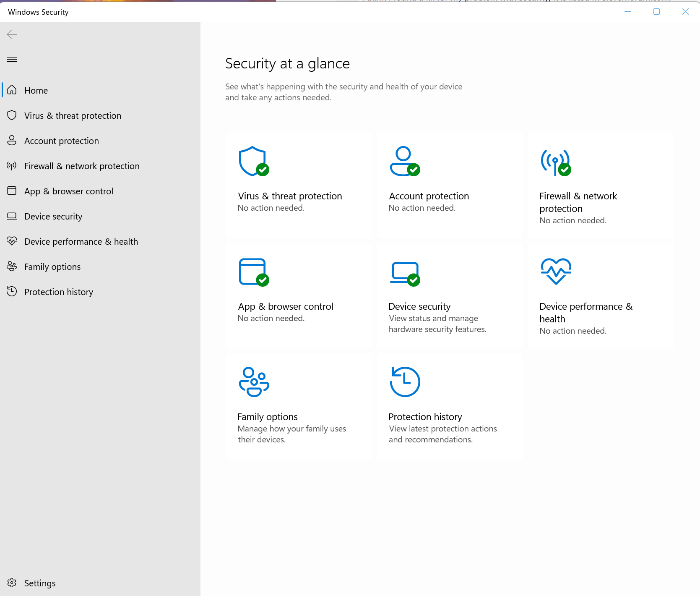Click 'Manage how your family uses their devices.'
The width and height of the screenshot is (700, 596).
pyautogui.click(x=292, y=434)
